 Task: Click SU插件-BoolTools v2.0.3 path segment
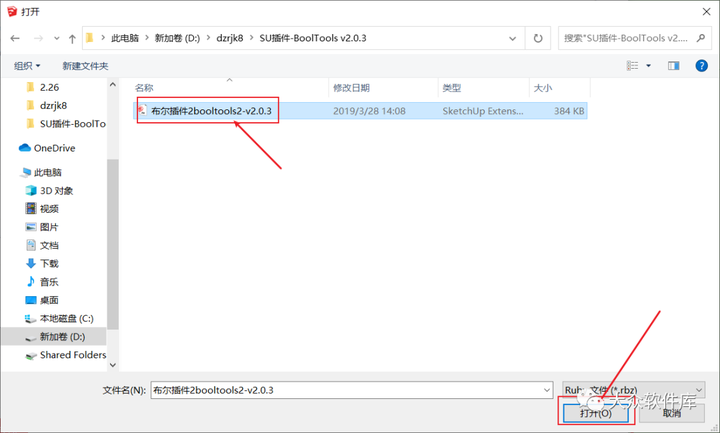coord(313,38)
